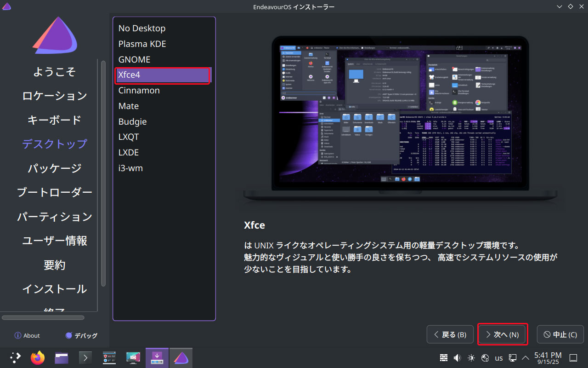588x368 pixels.
Task: Open the display configuration tray icon
Action: 513,358
